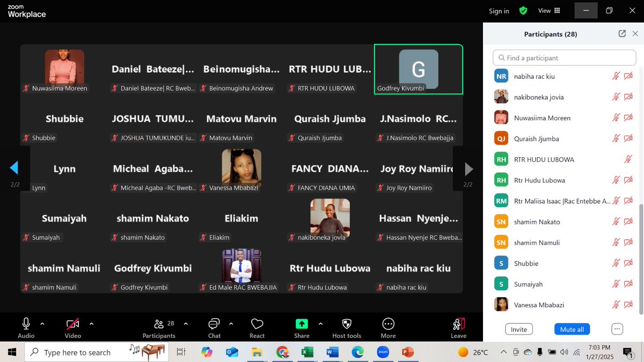Open the Chat icon
The height and width of the screenshot is (362, 644).
[214, 323]
